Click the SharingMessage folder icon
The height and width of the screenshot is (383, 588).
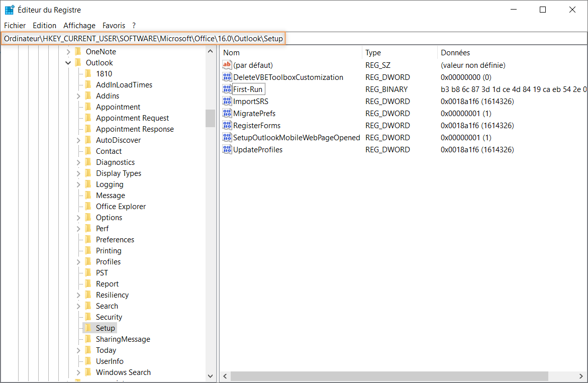[x=88, y=339]
